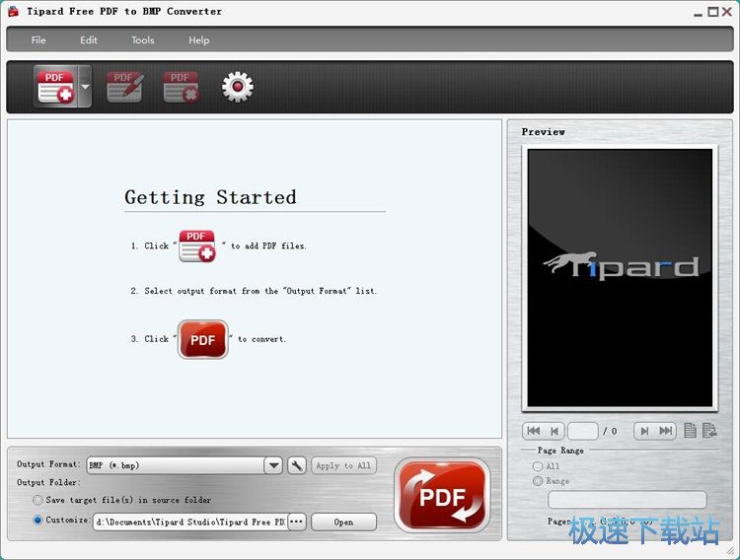Go to next page in Preview
Viewport: 740px width, 560px height.
pos(644,431)
